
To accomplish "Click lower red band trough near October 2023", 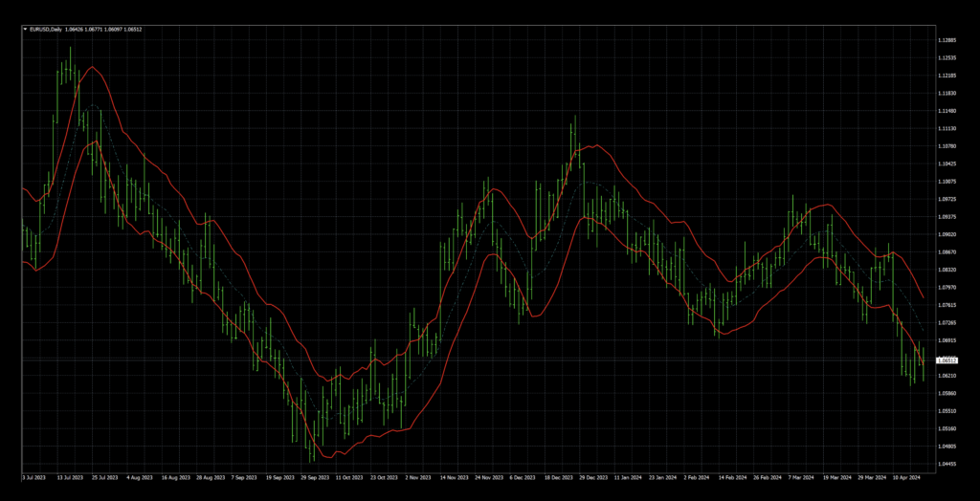I will coord(323,457).
